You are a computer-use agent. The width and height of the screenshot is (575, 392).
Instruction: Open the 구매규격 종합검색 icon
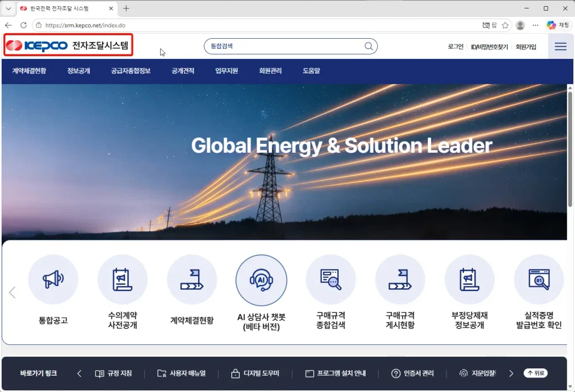331,280
